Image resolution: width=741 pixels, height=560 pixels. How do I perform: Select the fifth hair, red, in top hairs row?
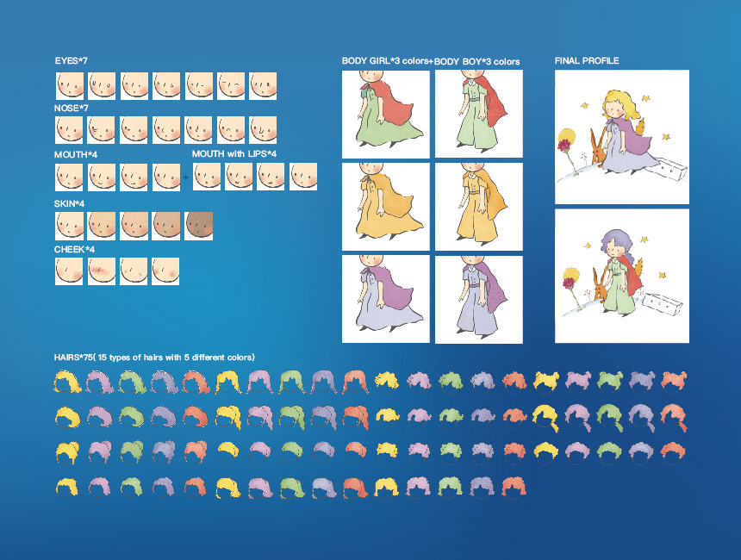(x=196, y=382)
